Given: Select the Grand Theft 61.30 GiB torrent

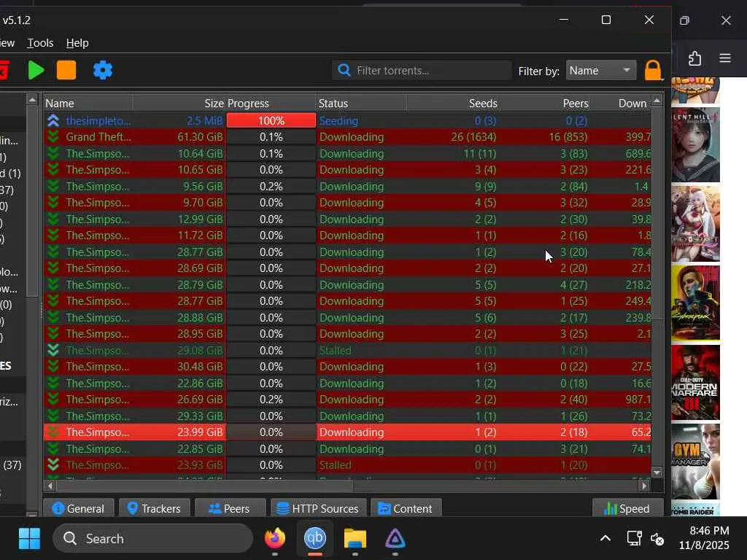Looking at the screenshot, I should pos(347,136).
